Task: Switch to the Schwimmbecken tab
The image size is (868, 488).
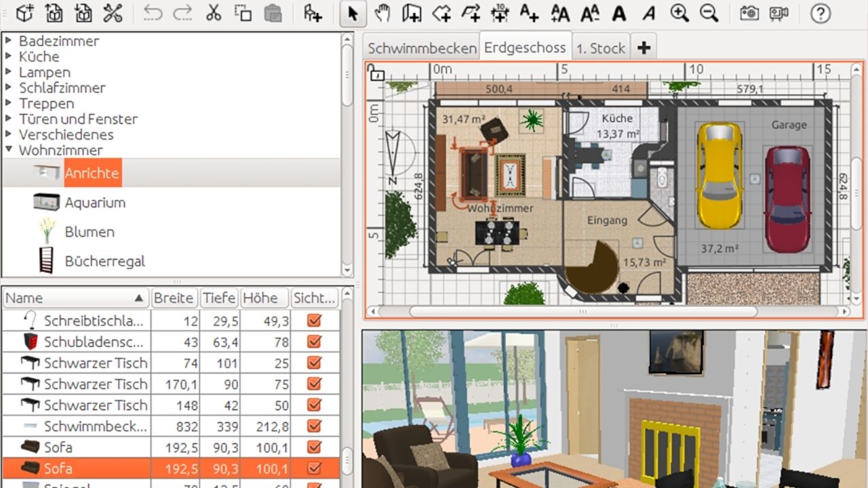Action: pyautogui.click(x=422, y=47)
